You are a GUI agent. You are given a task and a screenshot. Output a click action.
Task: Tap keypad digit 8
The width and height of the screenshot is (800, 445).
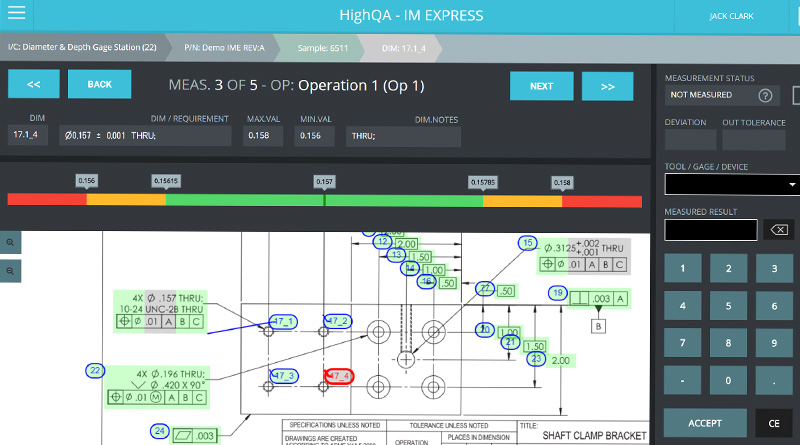729,343
